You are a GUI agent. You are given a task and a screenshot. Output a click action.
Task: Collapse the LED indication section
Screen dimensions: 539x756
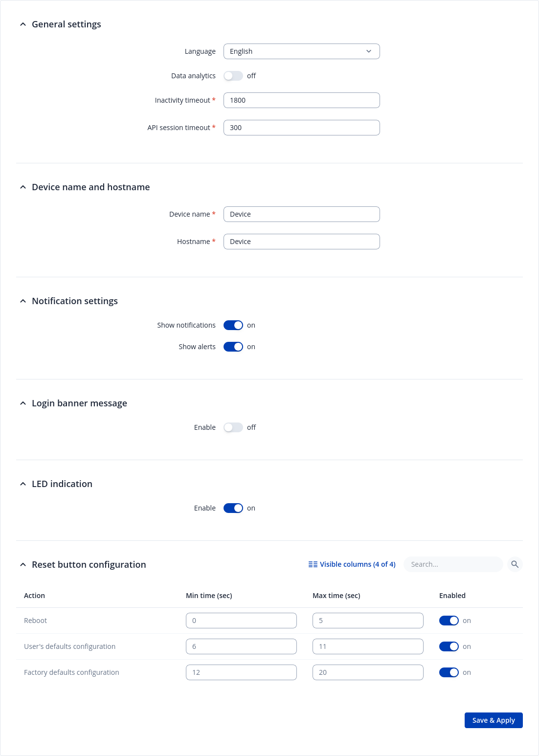pos(23,484)
